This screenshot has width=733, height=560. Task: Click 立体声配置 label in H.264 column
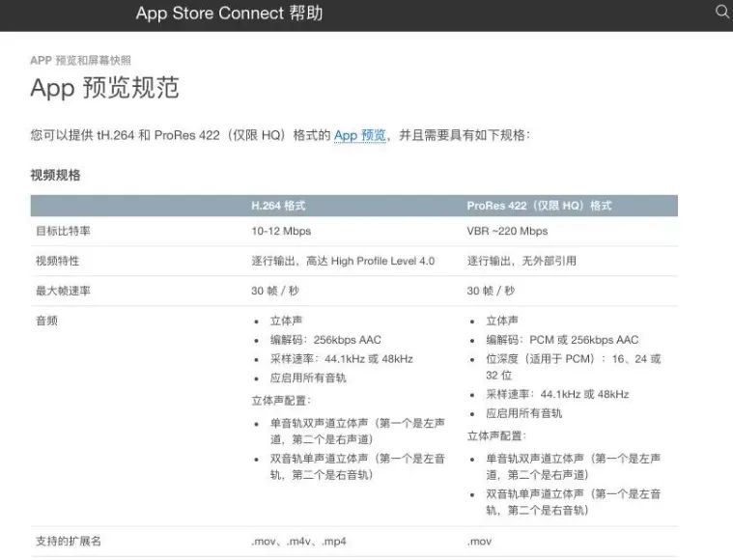[x=281, y=401]
